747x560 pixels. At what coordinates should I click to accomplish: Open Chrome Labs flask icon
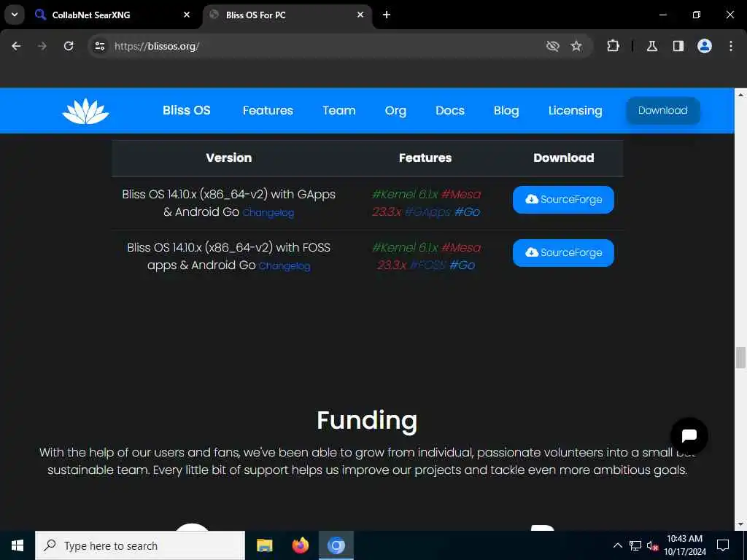pos(652,46)
